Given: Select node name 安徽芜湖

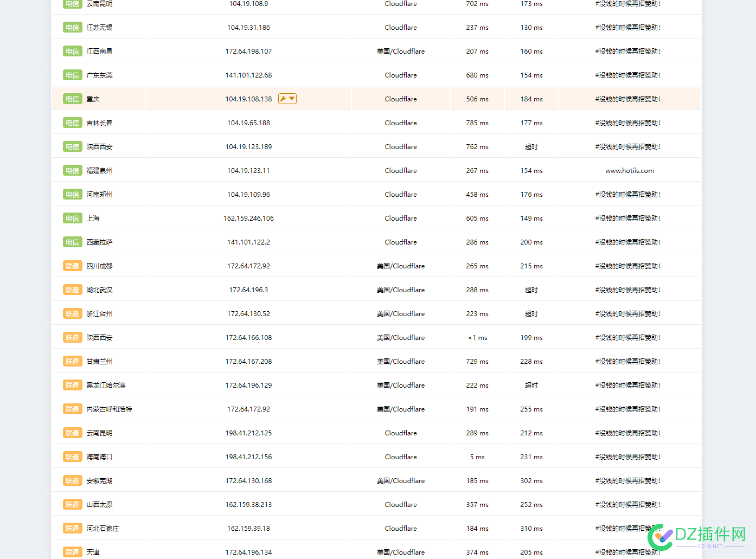Looking at the screenshot, I should pyautogui.click(x=100, y=481).
